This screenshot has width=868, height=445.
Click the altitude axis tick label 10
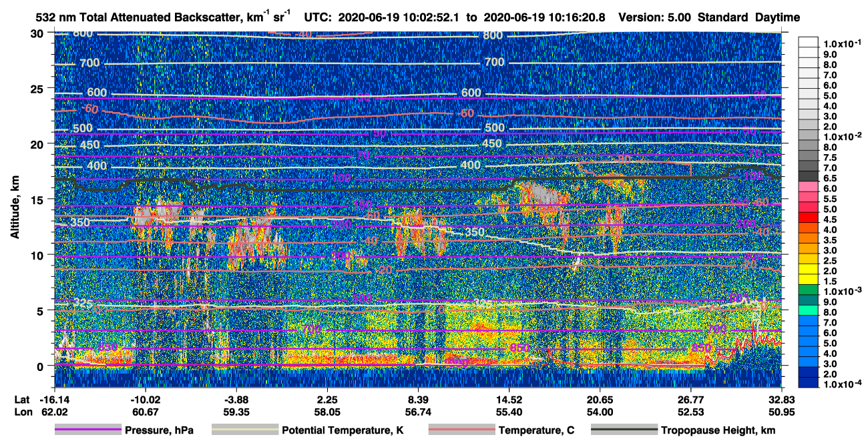(37, 254)
